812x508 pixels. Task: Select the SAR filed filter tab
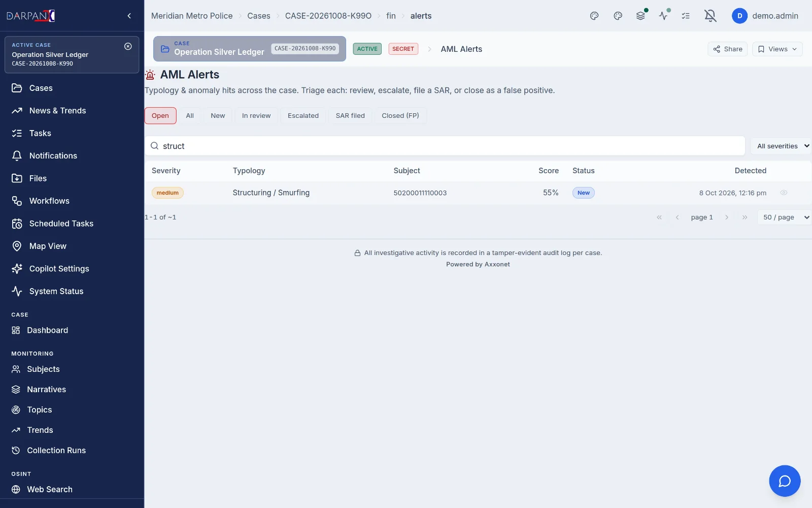(350, 116)
